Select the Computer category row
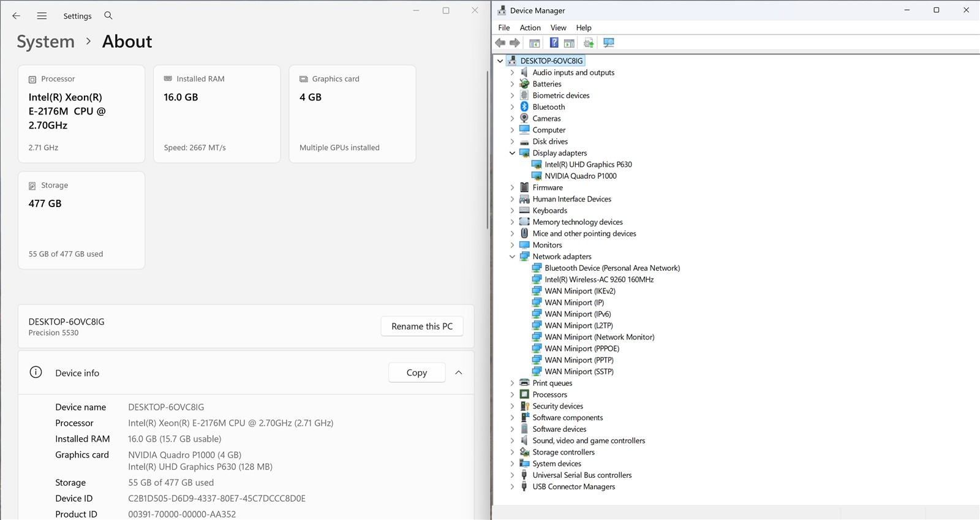 pos(549,130)
